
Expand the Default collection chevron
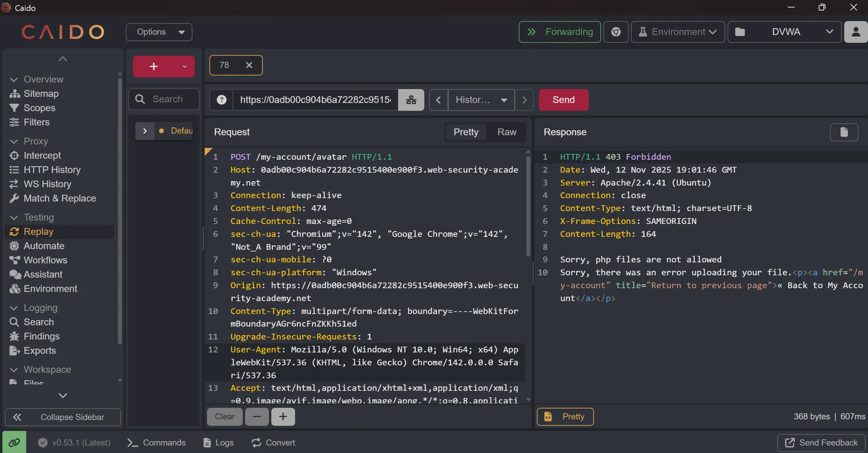click(145, 131)
